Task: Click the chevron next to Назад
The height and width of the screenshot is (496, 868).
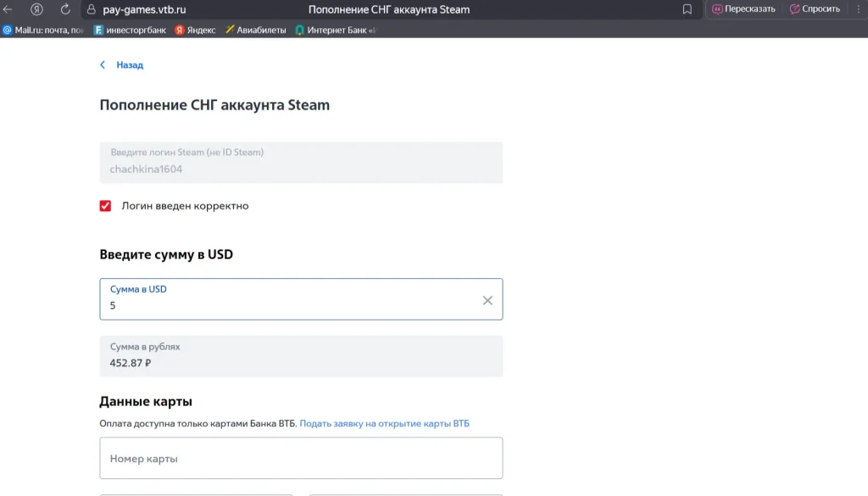Action: [103, 64]
